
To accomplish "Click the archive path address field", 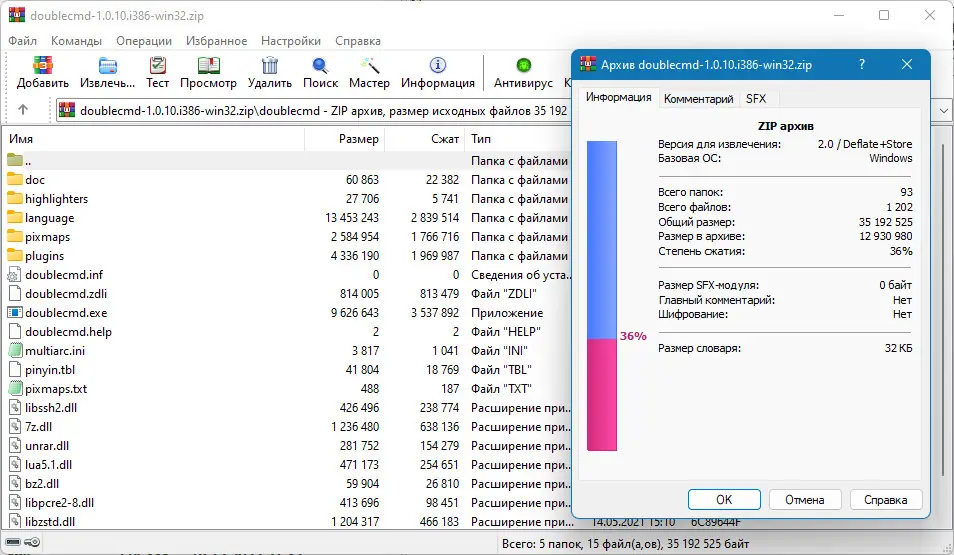I will 314,110.
